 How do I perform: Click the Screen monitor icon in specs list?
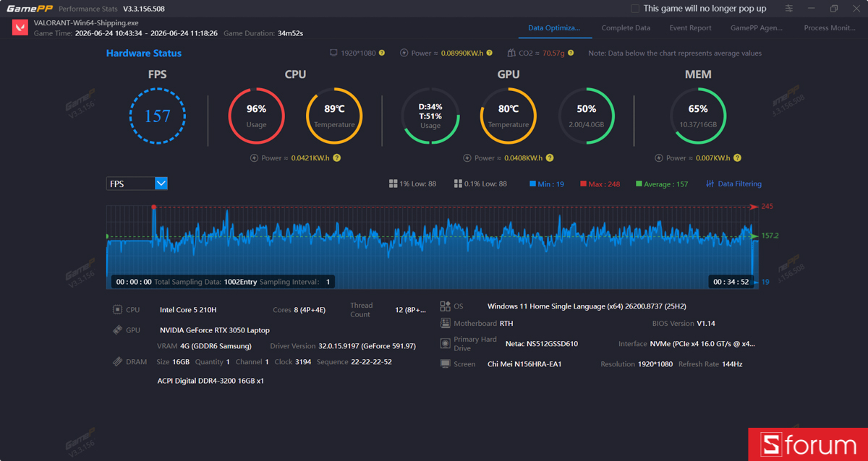tap(446, 364)
